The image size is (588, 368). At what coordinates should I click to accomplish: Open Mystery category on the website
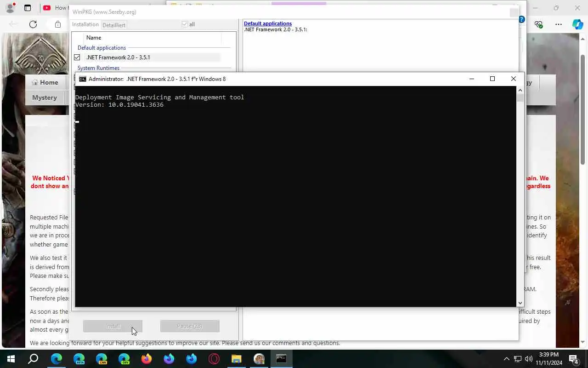pos(45,98)
